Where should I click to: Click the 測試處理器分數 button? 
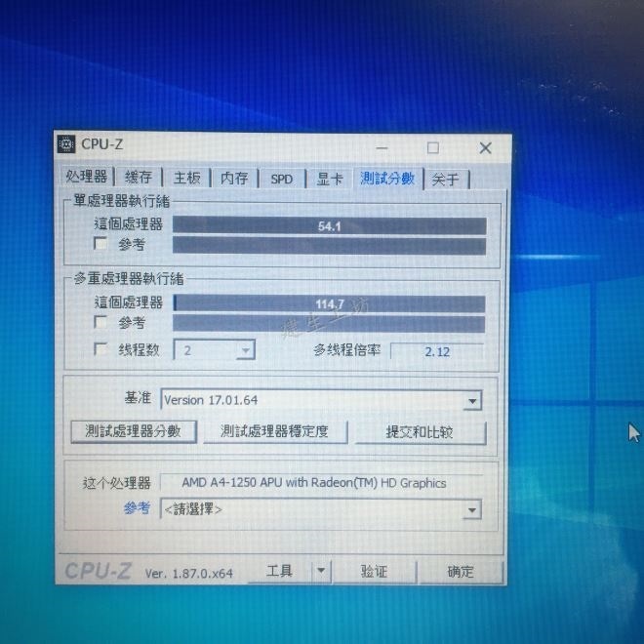134,431
